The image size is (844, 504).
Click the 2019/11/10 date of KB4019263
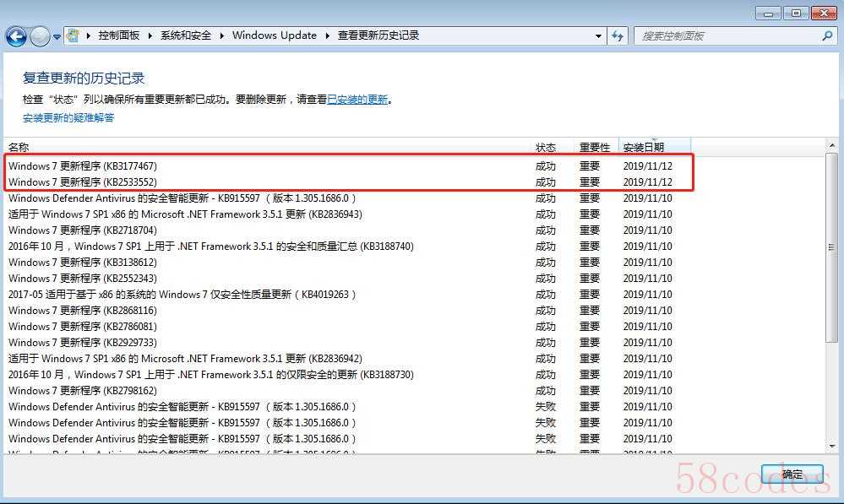(647, 295)
